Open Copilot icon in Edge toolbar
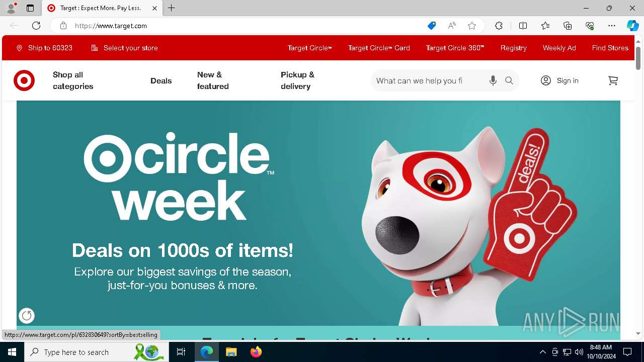This screenshot has width=644, height=362. tap(632, 26)
